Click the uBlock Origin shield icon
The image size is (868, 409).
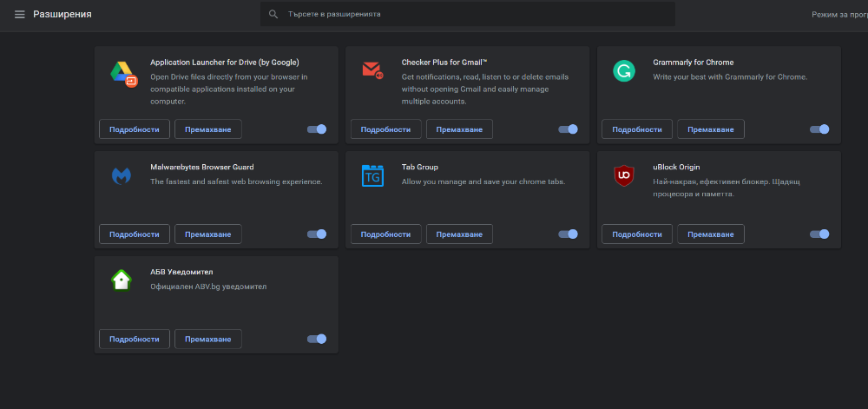(x=624, y=175)
